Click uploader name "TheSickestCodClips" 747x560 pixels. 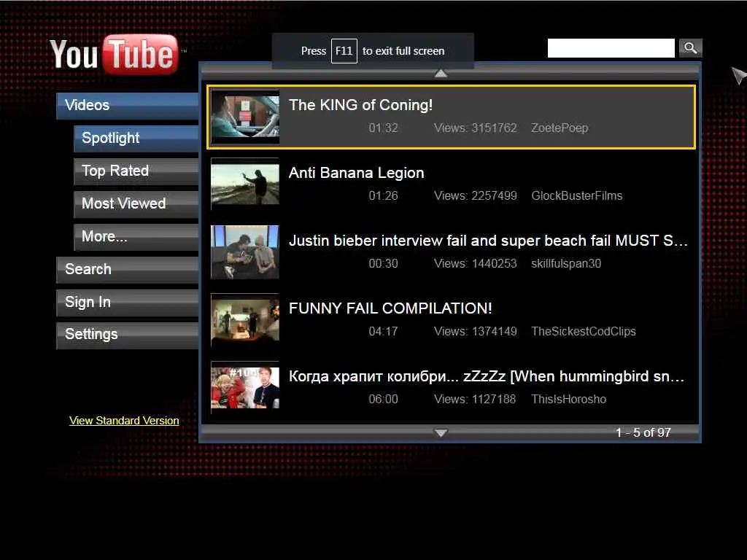(584, 332)
